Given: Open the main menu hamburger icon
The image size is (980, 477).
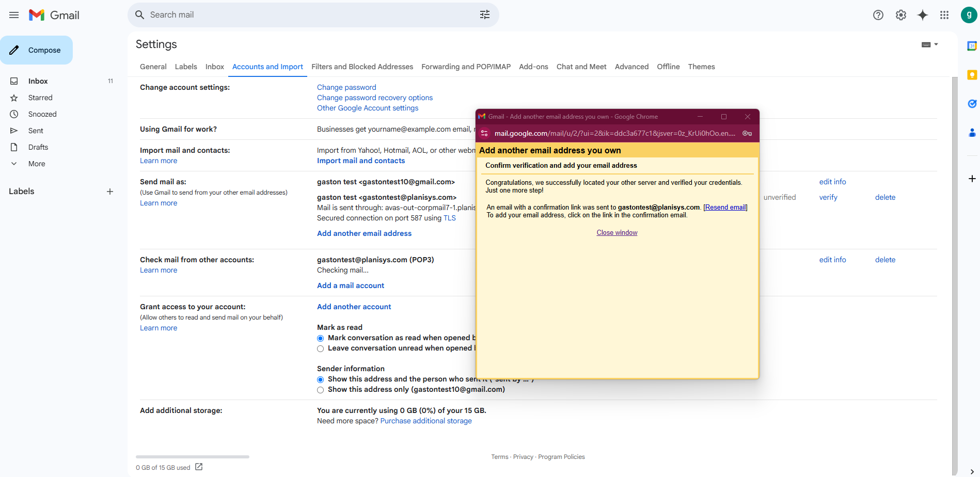Looking at the screenshot, I should coord(14,15).
